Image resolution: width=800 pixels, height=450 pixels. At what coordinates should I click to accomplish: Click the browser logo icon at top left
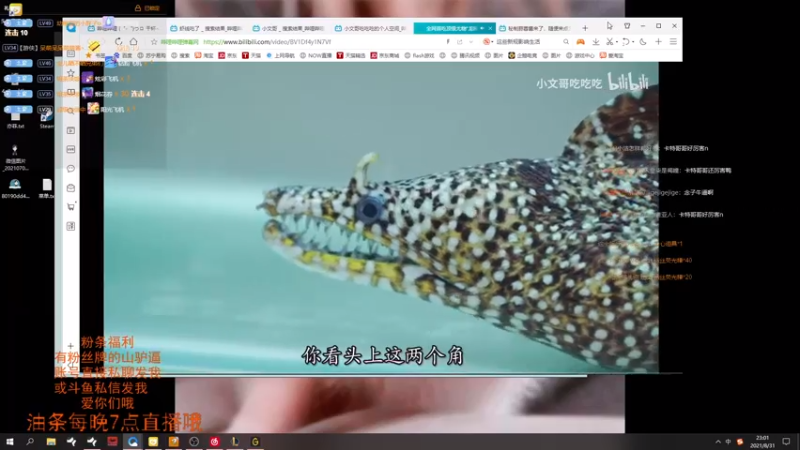(71, 28)
